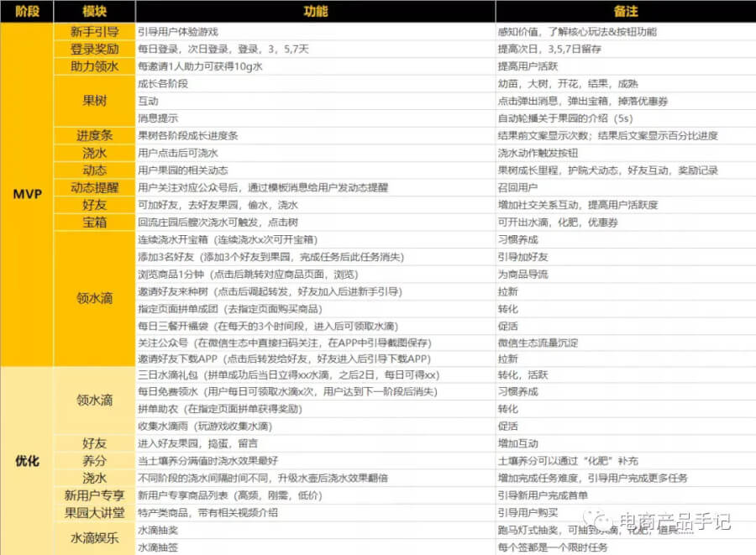Select the 宝箱 module cell
Viewport: 756px width, 555px height.
(94, 223)
